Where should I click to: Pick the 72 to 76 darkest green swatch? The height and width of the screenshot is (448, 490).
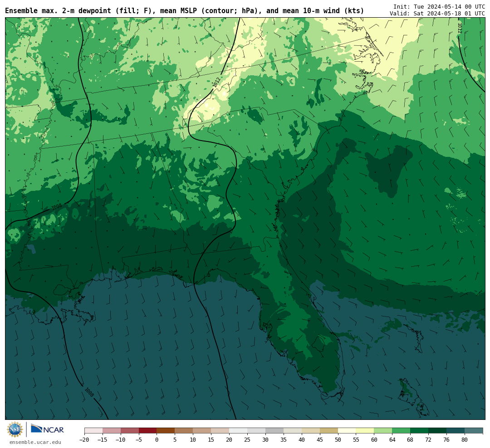(438, 431)
